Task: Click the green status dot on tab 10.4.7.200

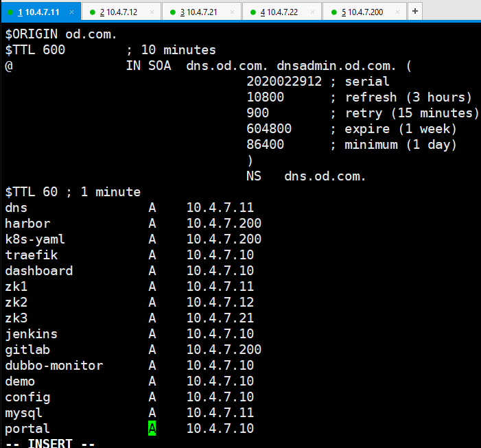Action: [x=333, y=12]
